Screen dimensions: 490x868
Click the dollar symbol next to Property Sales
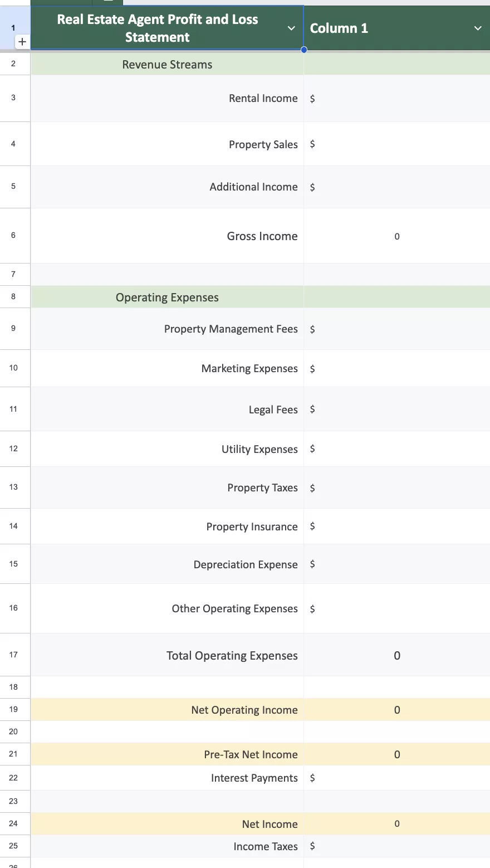click(312, 144)
